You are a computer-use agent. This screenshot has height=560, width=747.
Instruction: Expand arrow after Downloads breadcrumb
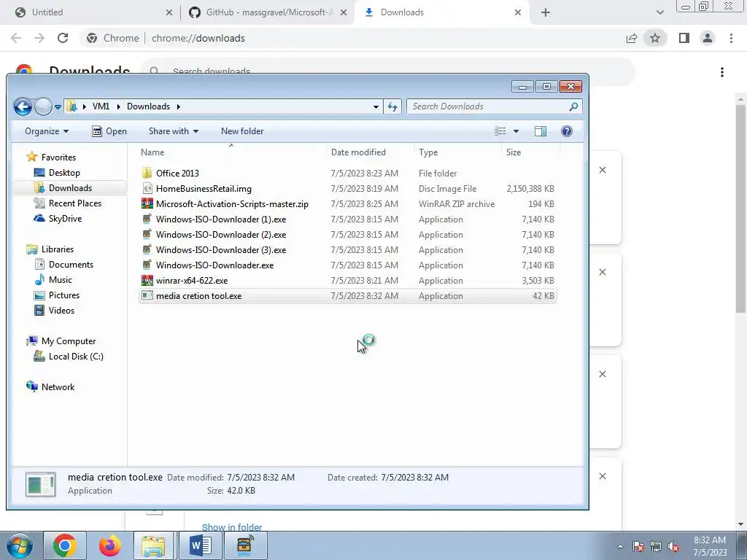coord(179,106)
